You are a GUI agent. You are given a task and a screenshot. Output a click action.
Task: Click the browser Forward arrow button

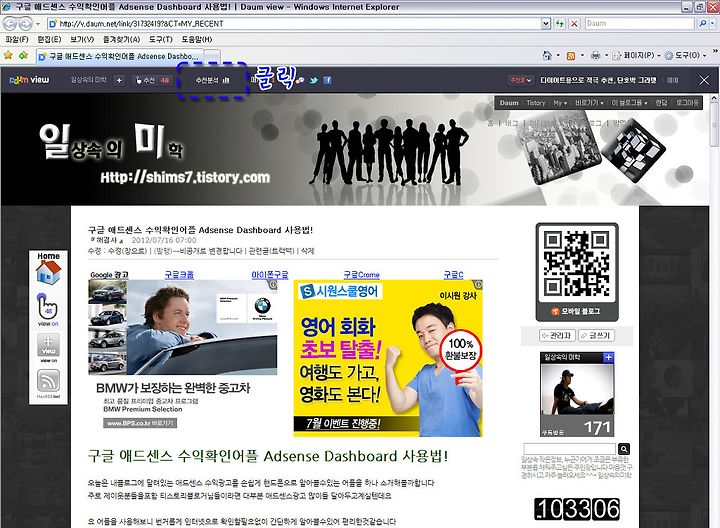25,23
